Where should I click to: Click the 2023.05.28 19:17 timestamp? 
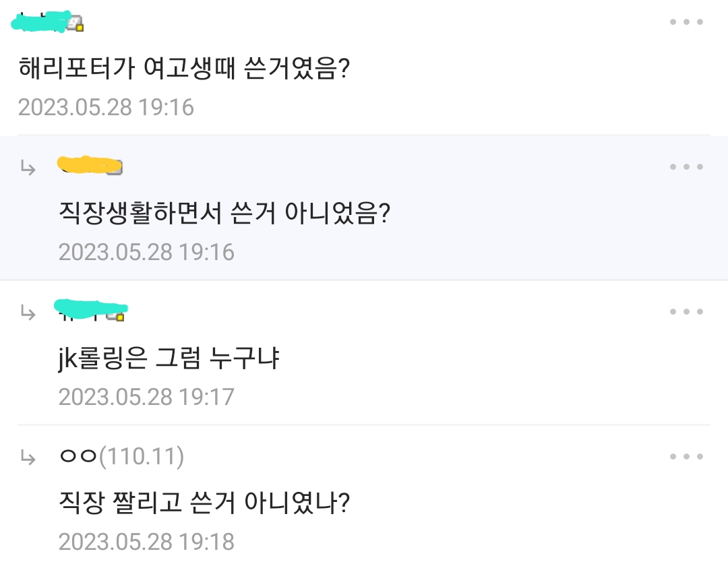pyautogui.click(x=146, y=397)
